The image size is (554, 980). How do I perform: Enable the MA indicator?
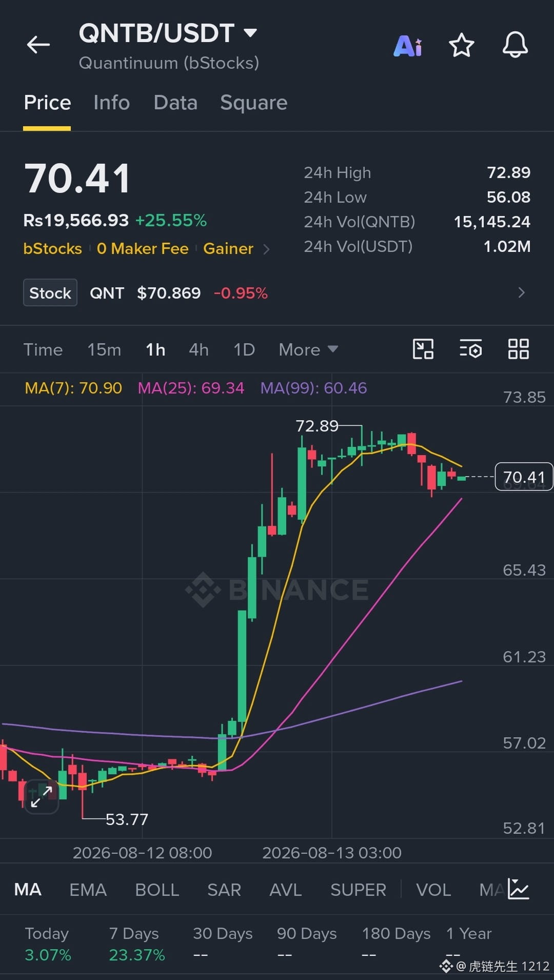(x=28, y=890)
